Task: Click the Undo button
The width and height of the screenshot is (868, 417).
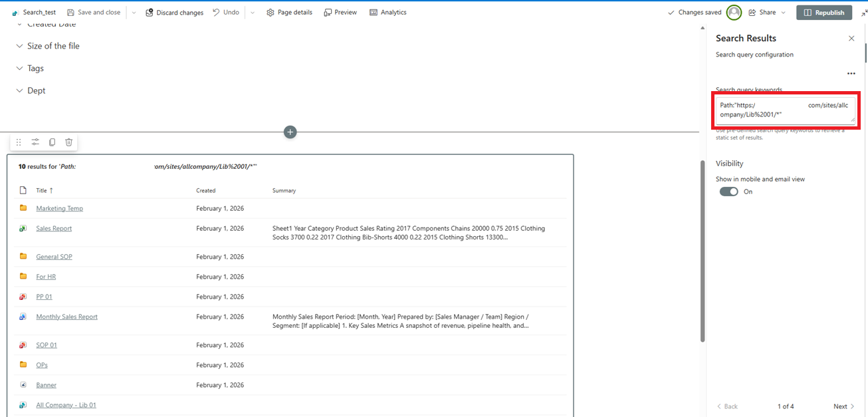Action: pos(226,13)
